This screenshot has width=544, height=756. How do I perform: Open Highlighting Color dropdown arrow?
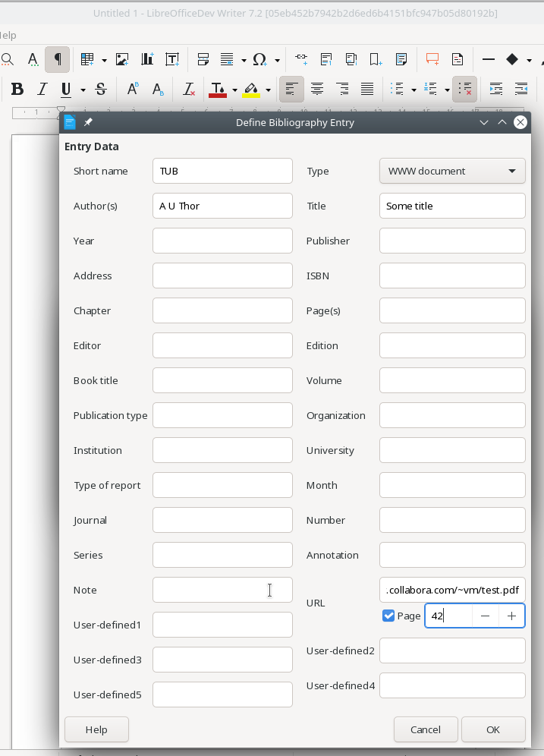coord(268,90)
